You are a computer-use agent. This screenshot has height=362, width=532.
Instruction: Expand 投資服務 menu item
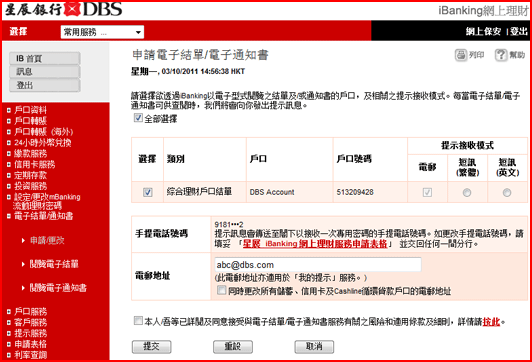[x=30, y=186]
